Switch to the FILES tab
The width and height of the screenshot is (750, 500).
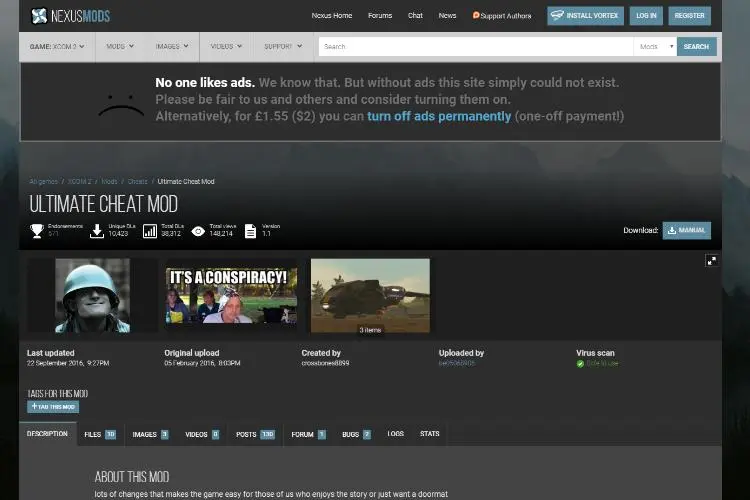point(100,434)
